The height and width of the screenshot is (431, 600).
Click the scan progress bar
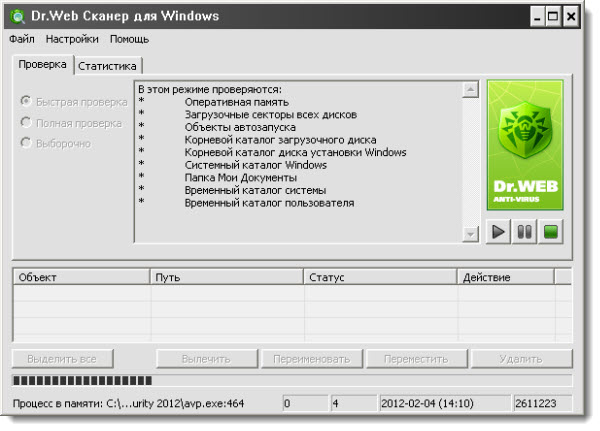point(291,380)
